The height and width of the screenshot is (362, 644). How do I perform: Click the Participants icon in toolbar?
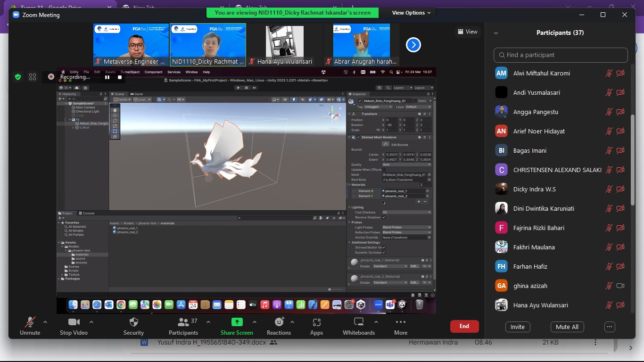(183, 322)
